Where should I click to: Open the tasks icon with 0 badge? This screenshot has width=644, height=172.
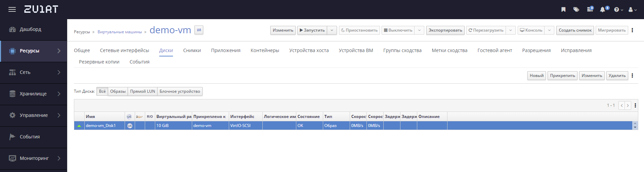(x=590, y=9)
